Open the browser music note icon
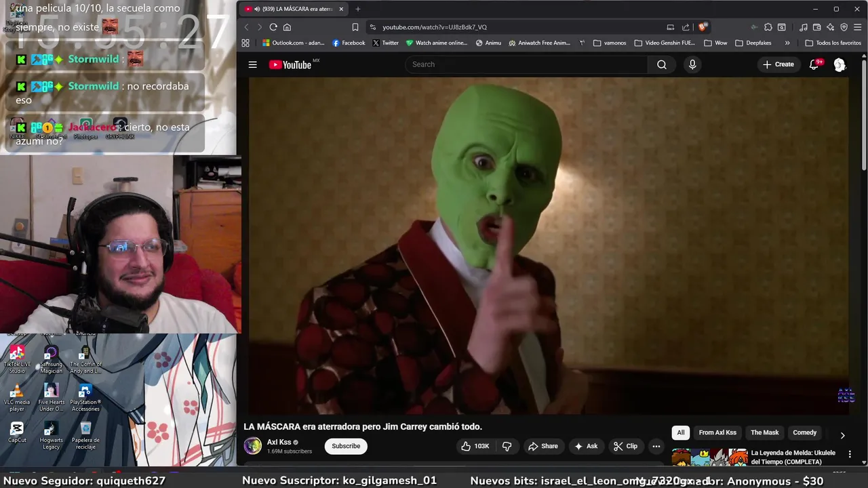 [803, 27]
